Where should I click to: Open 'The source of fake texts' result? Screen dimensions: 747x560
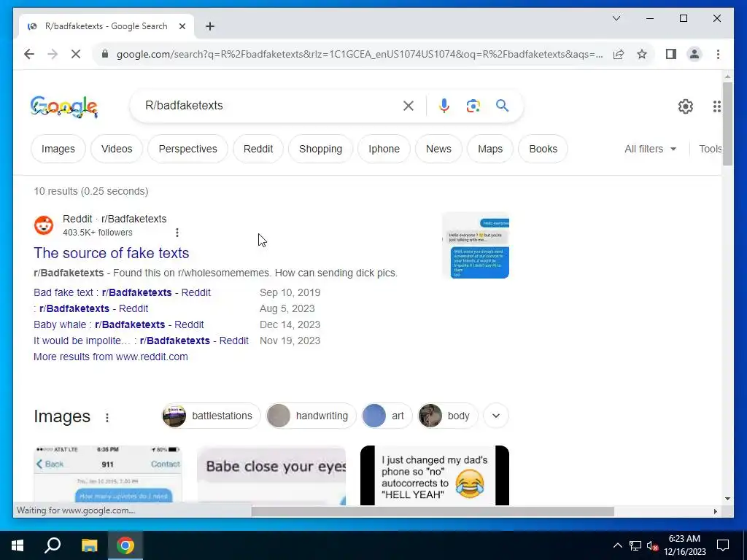[112, 253]
